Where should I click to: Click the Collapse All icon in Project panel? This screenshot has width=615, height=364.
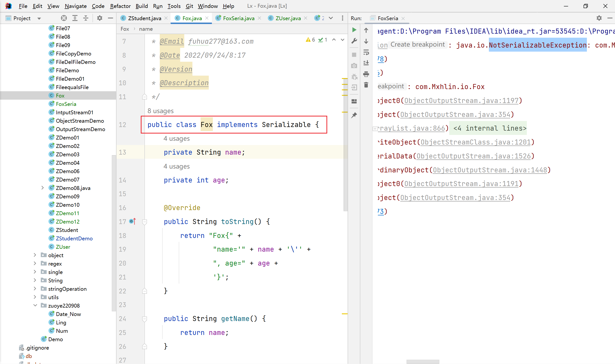click(x=86, y=18)
